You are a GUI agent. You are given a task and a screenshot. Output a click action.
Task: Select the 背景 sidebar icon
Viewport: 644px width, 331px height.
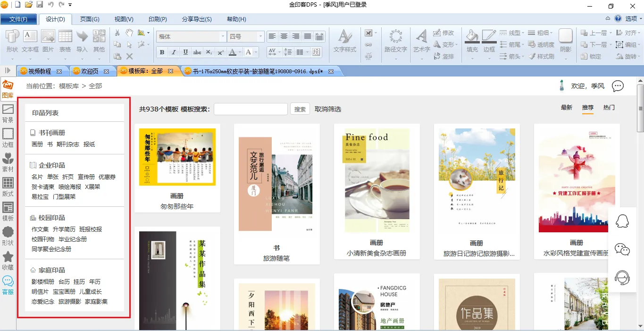8,113
